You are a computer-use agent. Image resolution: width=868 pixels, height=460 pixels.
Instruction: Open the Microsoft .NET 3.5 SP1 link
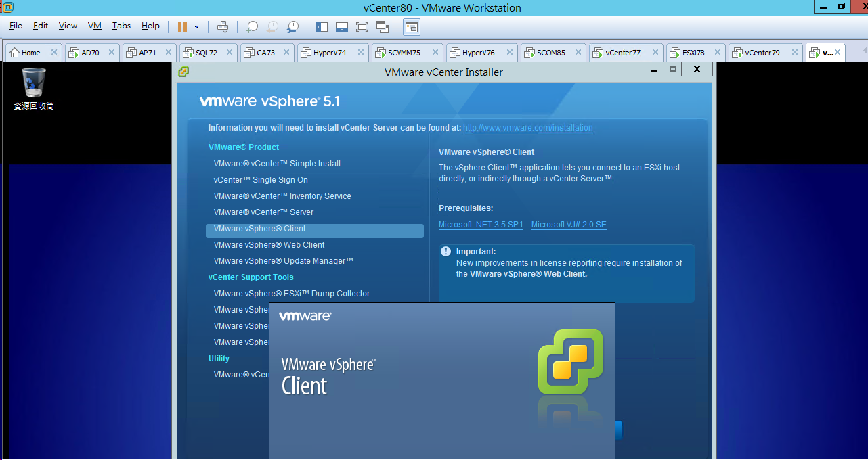(481, 225)
